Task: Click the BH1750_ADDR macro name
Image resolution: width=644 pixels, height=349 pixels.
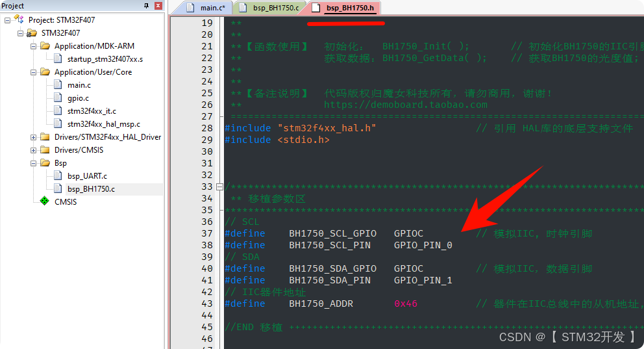Action: 321,304
